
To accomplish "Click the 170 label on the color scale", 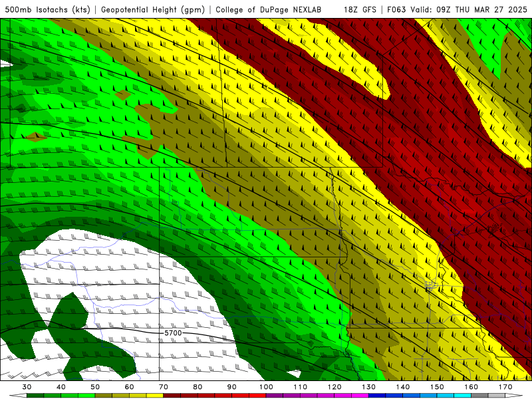I will pyautogui.click(x=505, y=387).
